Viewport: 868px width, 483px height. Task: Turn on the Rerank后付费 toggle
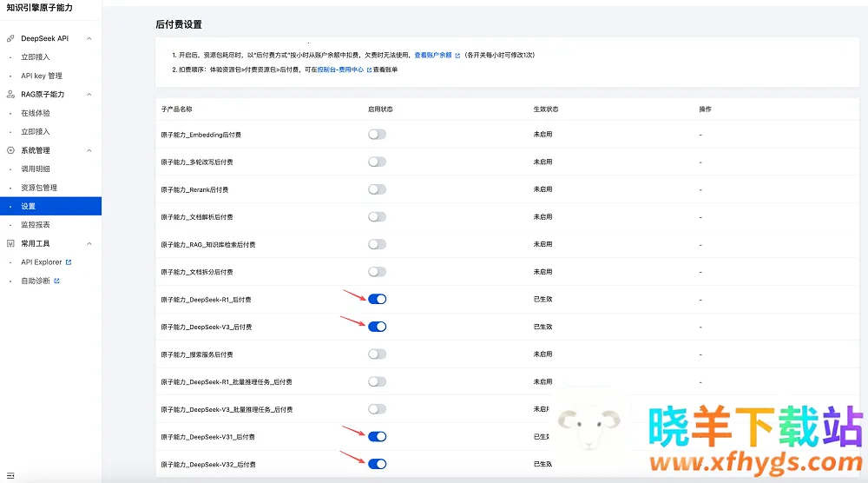[x=377, y=189]
